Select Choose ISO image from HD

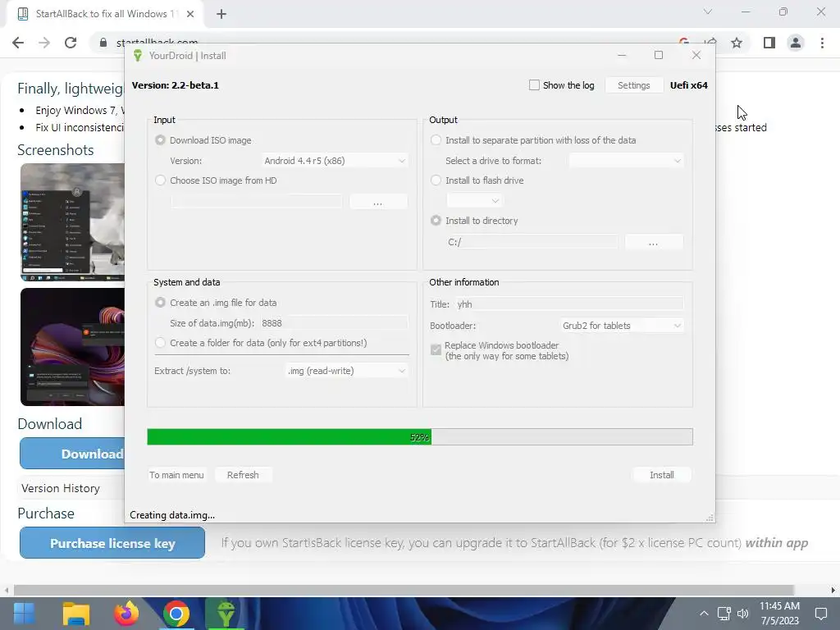click(160, 180)
